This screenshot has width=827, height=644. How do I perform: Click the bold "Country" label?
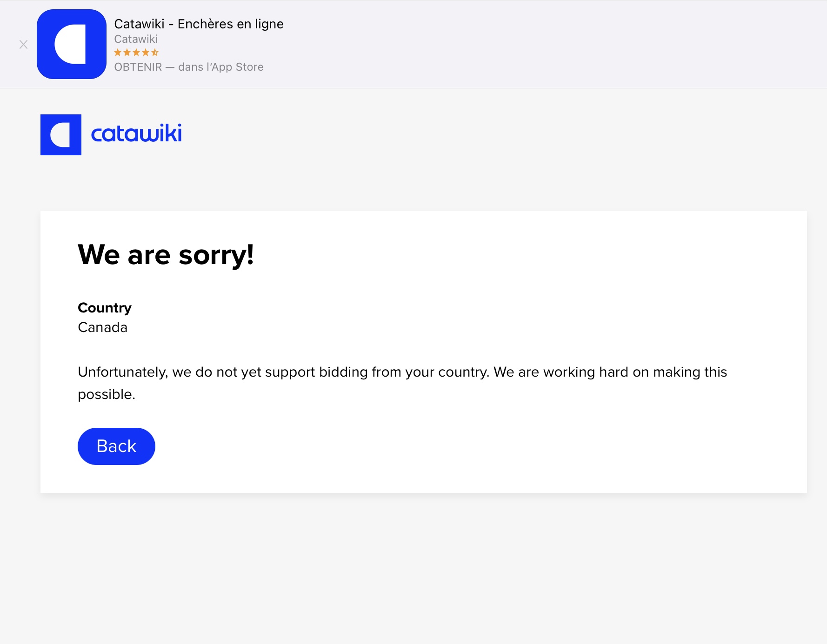point(105,308)
